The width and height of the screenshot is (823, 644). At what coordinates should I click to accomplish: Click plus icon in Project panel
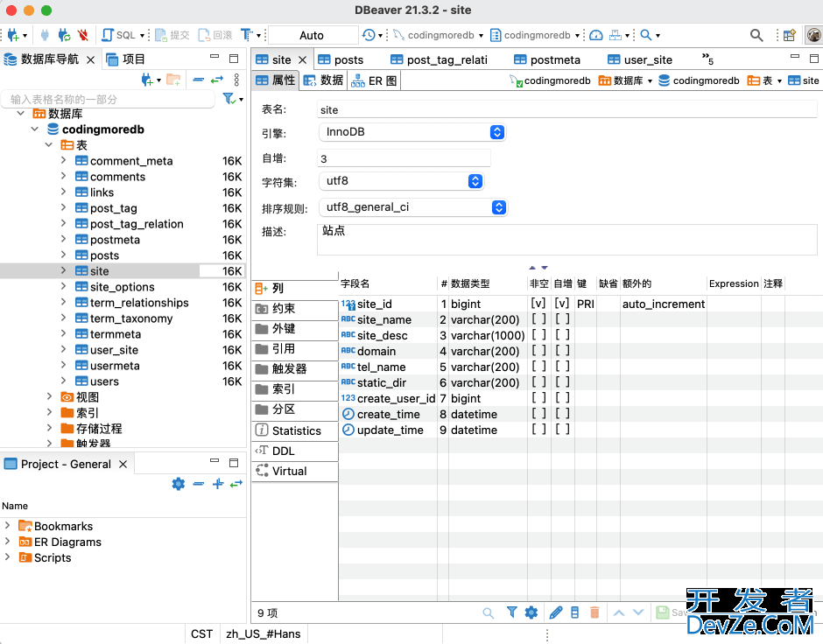(x=218, y=484)
